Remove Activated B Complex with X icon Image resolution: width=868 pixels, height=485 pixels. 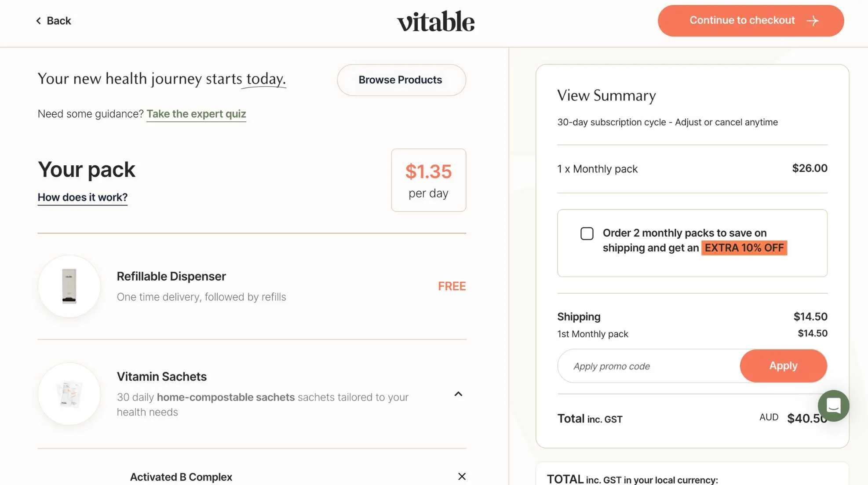tap(462, 476)
